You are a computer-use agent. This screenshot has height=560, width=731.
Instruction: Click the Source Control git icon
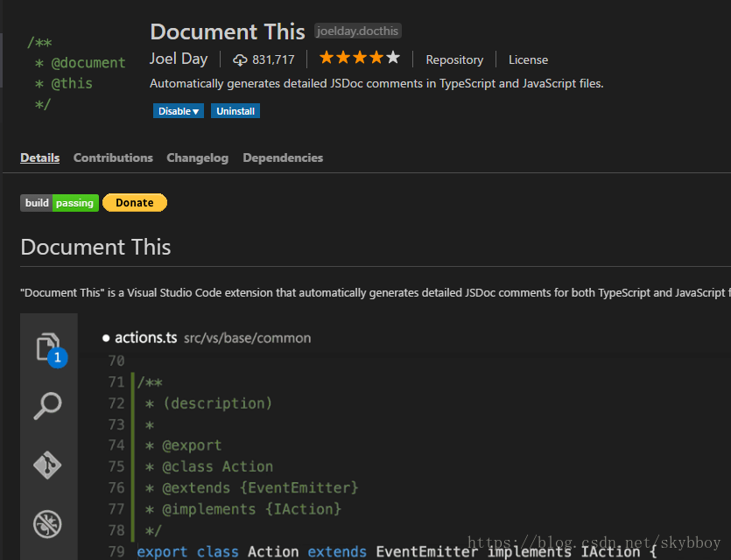[47, 465]
